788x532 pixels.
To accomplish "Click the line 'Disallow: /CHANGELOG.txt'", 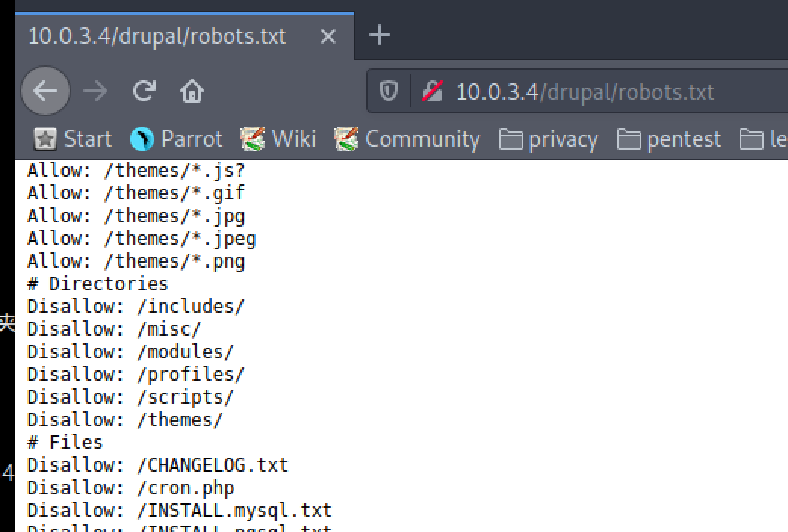I will [158, 466].
